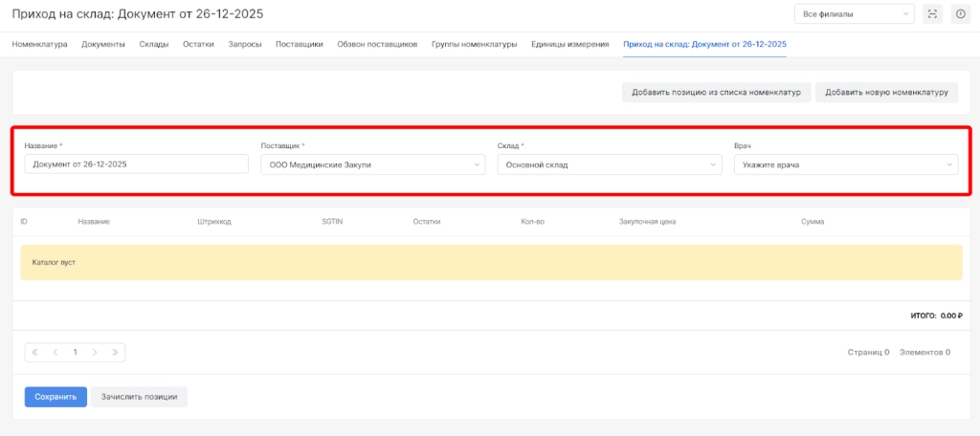Open the Единицы измерения tab

tap(569, 44)
